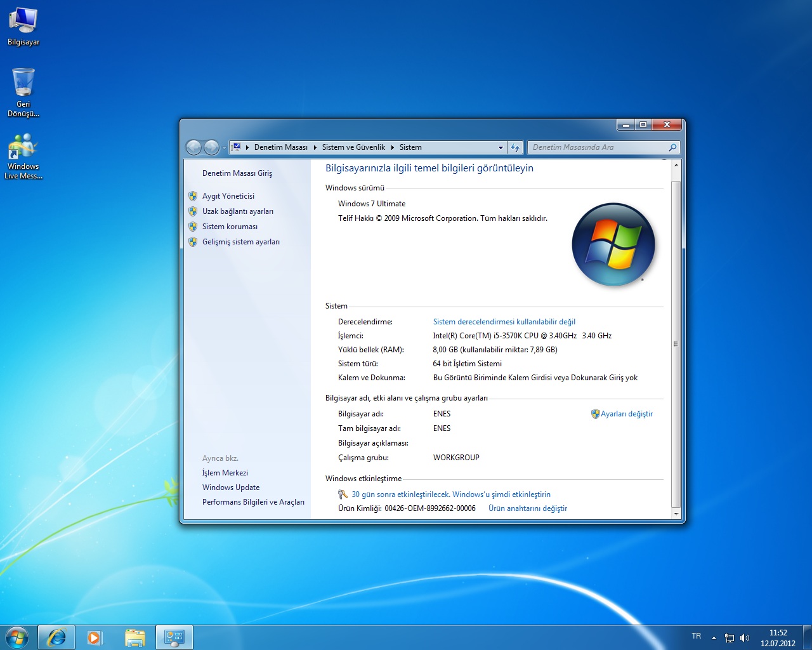Viewport: 812px width, 650px height.
Task: Click the product ID 00426-OEM-8992662-00006
Action: click(x=430, y=508)
